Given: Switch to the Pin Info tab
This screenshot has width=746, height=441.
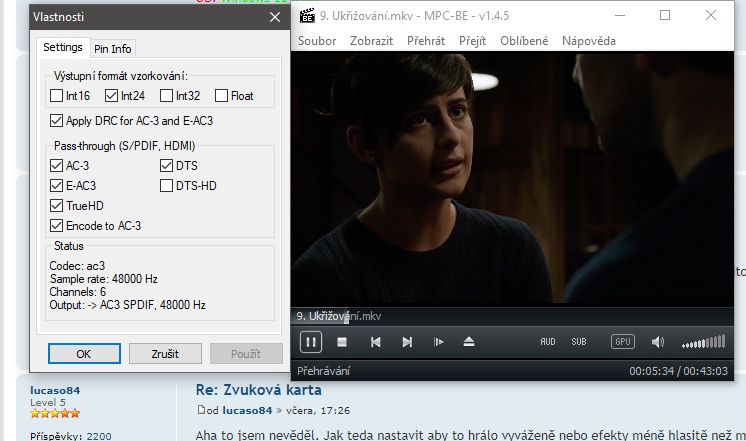Looking at the screenshot, I should point(112,49).
